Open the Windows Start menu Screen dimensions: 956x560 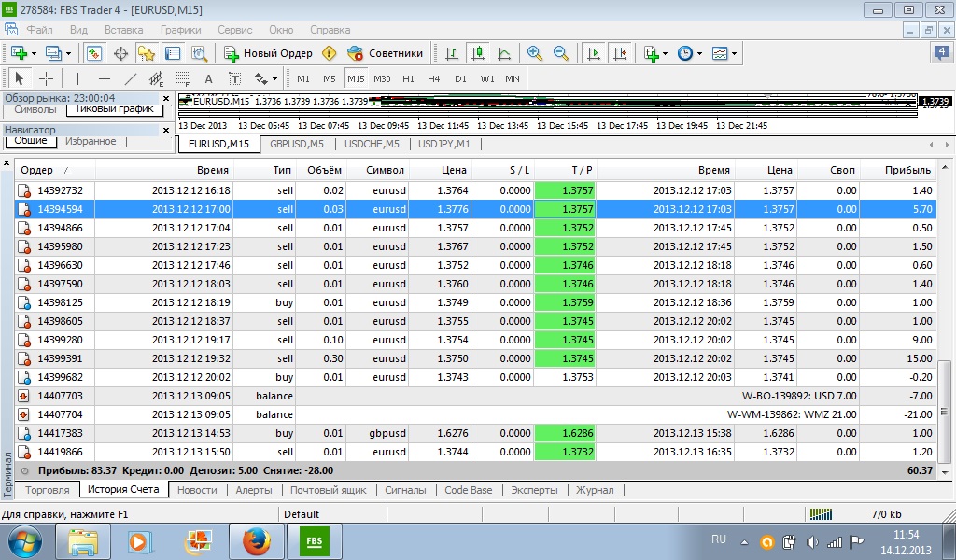[x=23, y=541]
